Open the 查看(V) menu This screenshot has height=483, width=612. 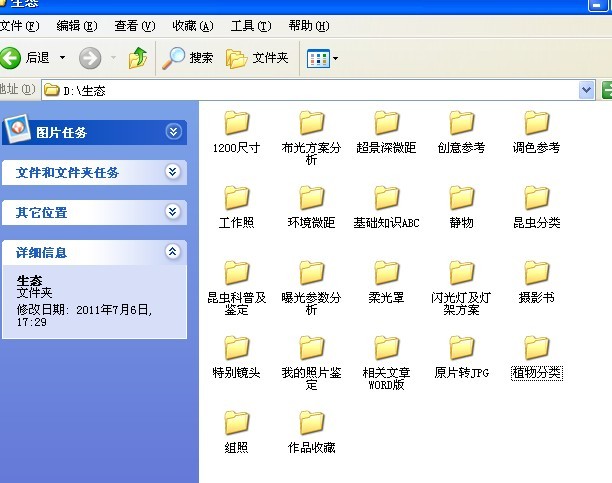(x=135, y=26)
